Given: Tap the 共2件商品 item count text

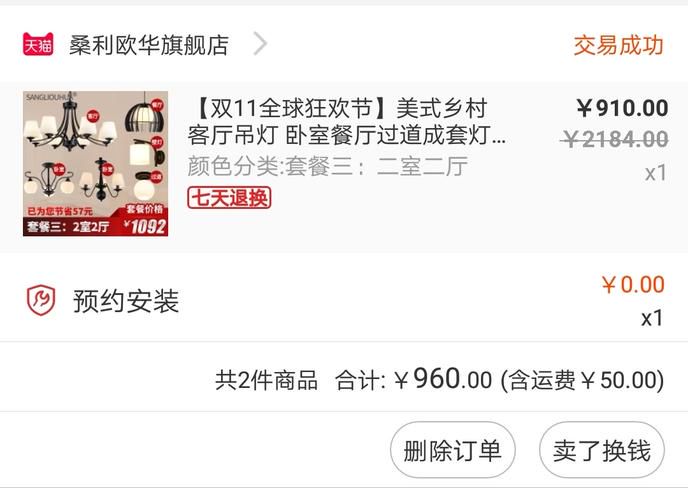Looking at the screenshot, I should [x=266, y=380].
